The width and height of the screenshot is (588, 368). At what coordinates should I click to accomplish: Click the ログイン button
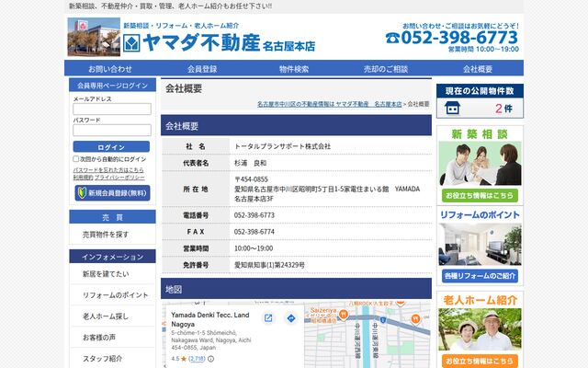(x=111, y=147)
